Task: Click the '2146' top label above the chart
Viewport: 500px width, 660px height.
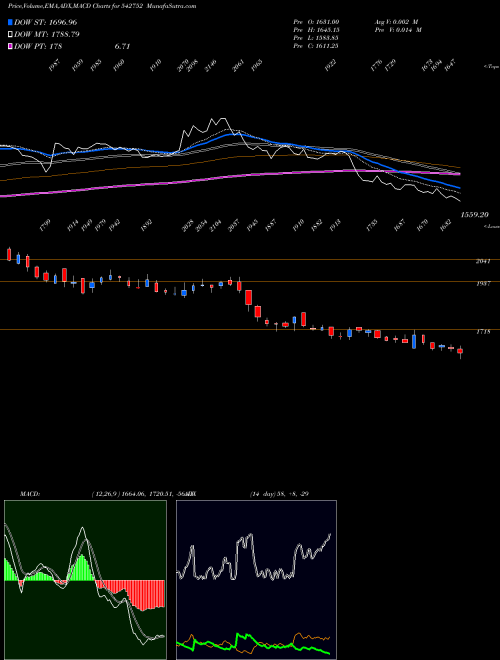Action: point(209,66)
